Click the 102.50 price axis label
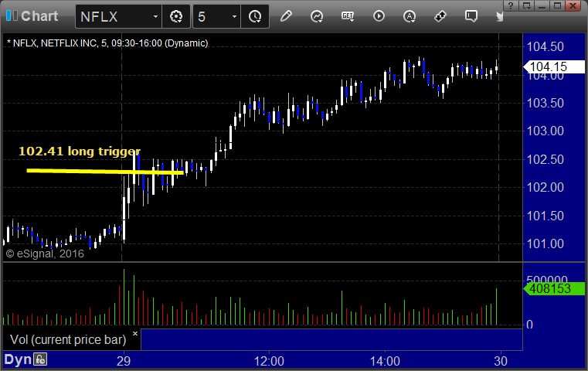Viewport: 588px width, 371px height. pyautogui.click(x=546, y=159)
